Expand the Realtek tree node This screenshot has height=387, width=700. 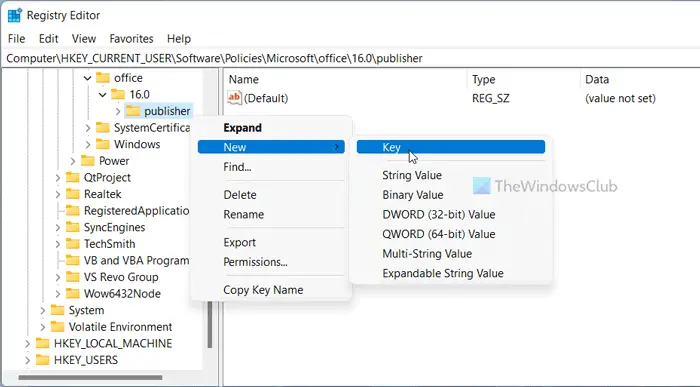[58, 194]
